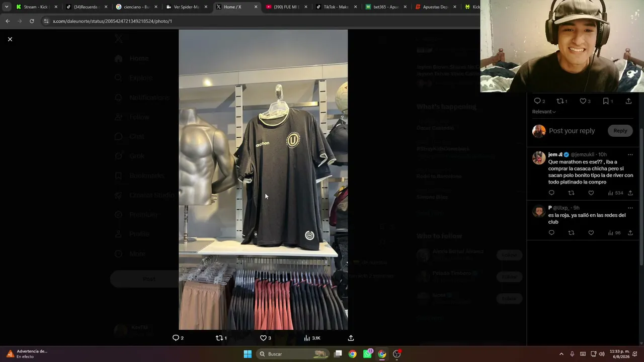644x362 pixels.
Task: View site information in address bar
Action: (46, 21)
